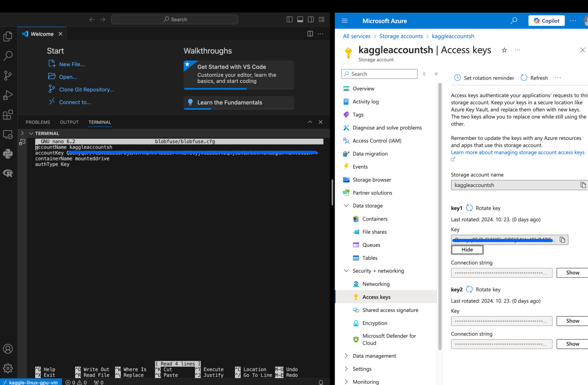Image resolution: width=588 pixels, height=385 pixels.
Task: Click the kaggle-linux-gpu-vm remote indicator
Action: (x=31, y=382)
